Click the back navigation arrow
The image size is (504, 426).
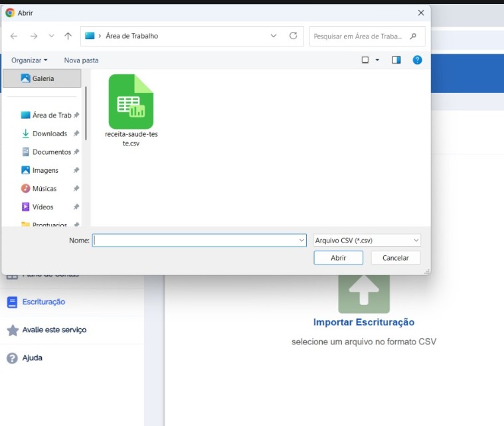(14, 36)
